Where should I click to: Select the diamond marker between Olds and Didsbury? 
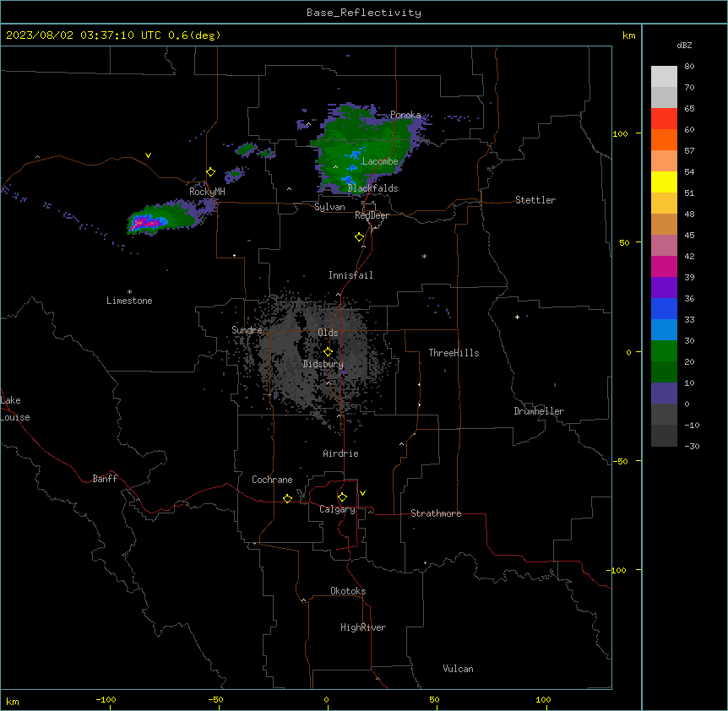pyautogui.click(x=328, y=352)
